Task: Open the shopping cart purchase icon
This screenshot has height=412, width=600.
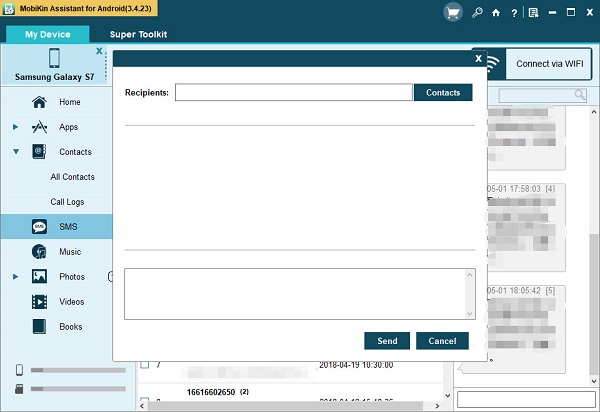Action: point(453,12)
